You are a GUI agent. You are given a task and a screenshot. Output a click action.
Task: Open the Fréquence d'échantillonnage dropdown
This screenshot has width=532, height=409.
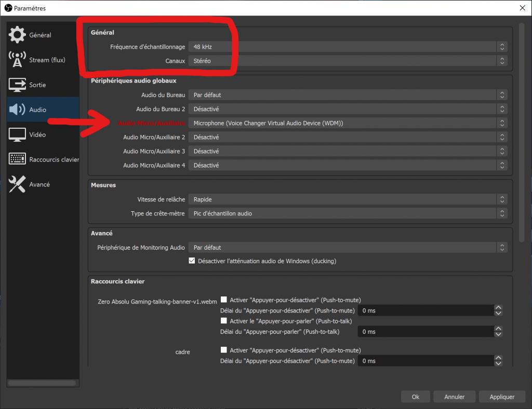click(x=346, y=47)
